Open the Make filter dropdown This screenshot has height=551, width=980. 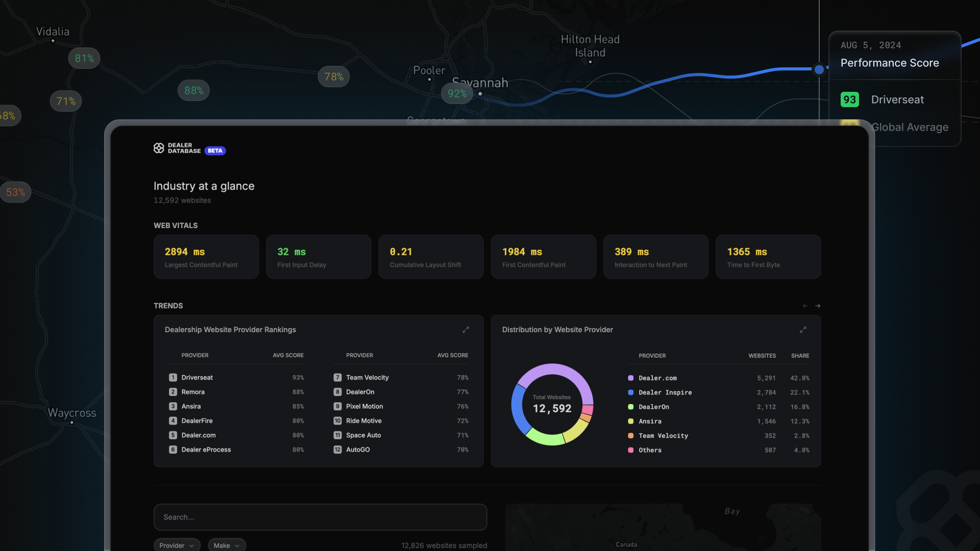coord(227,545)
